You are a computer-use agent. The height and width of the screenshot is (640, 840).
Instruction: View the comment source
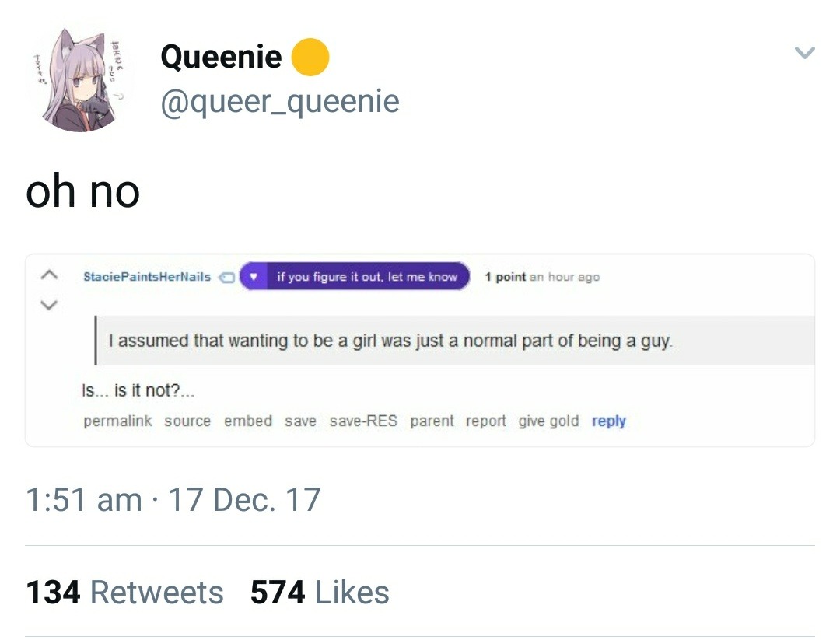pyautogui.click(x=187, y=421)
